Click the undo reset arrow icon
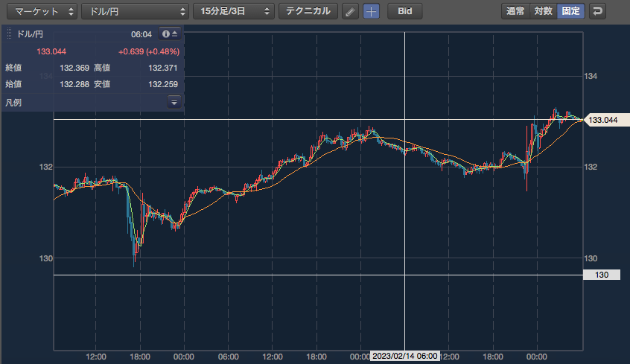Viewport: 630px width, 364px height. 597,11
